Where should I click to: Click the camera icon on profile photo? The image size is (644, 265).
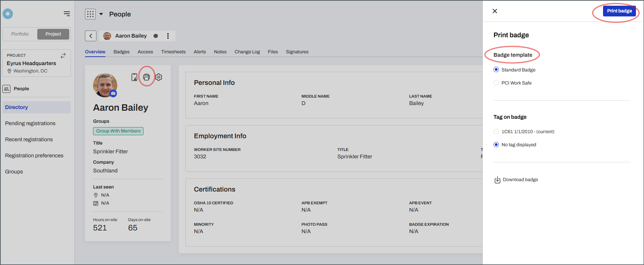tap(114, 93)
